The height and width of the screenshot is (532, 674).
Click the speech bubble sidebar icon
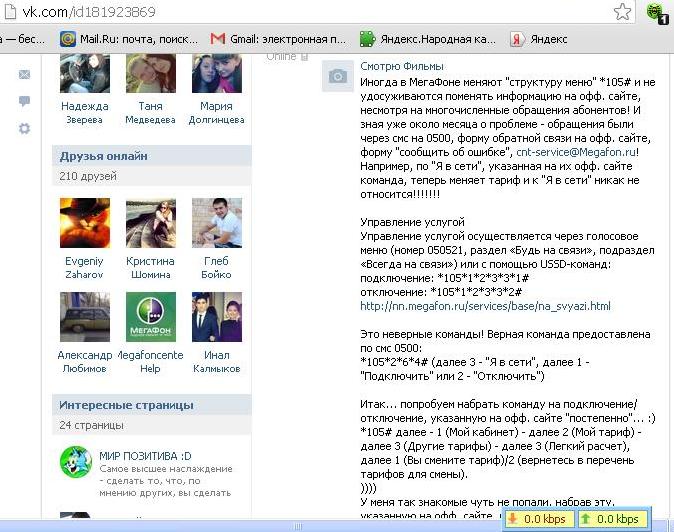[25, 101]
